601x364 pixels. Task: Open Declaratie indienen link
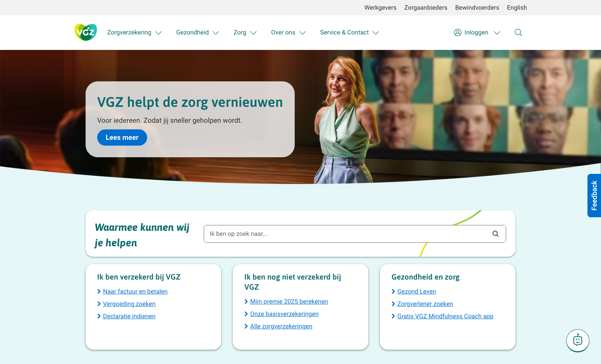pos(129,316)
